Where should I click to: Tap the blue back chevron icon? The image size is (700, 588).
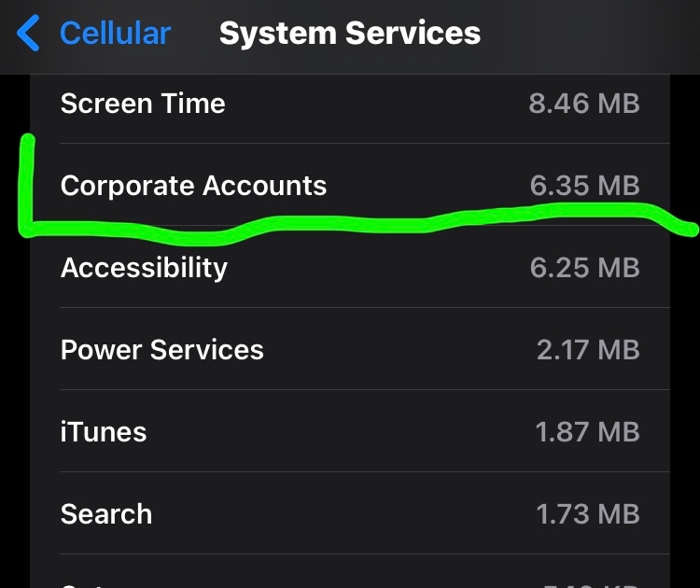[x=29, y=34]
